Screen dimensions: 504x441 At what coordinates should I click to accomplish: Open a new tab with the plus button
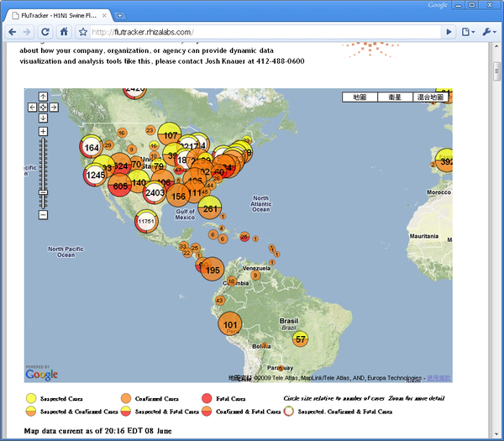coord(119,15)
